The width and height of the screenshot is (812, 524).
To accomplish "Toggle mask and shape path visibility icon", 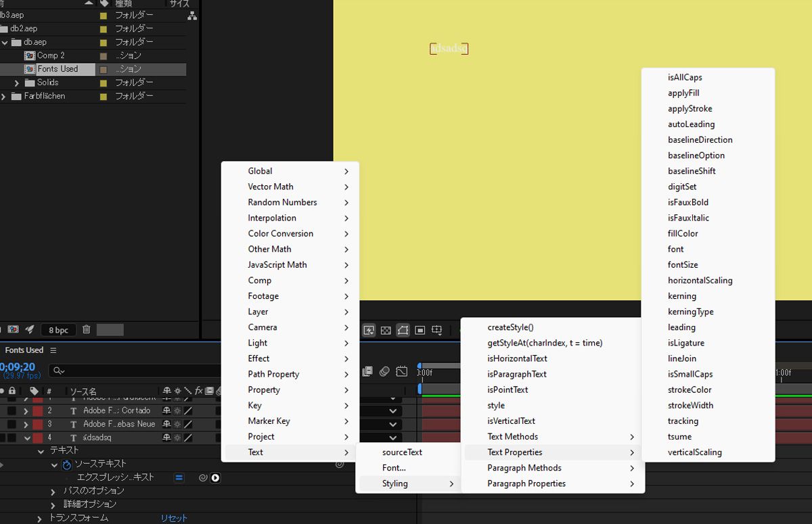I will click(x=403, y=331).
